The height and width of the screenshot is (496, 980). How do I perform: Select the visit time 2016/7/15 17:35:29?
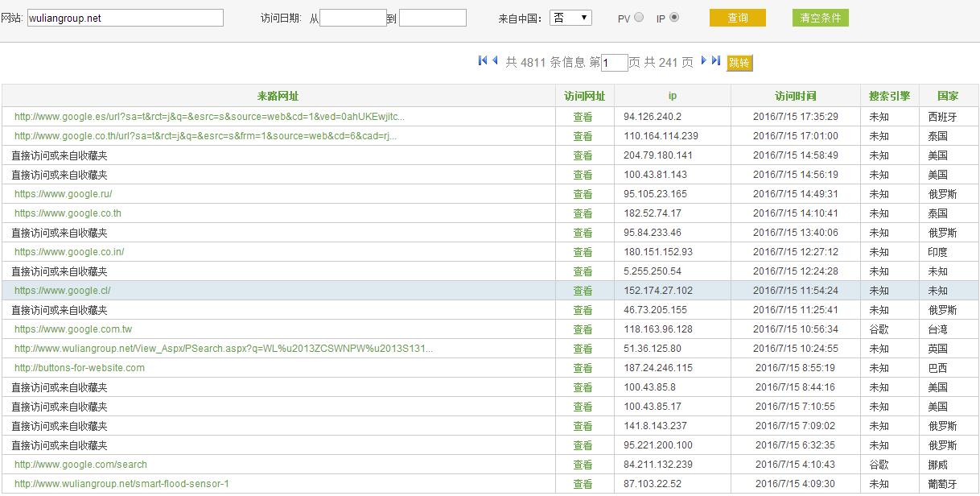coord(796,117)
